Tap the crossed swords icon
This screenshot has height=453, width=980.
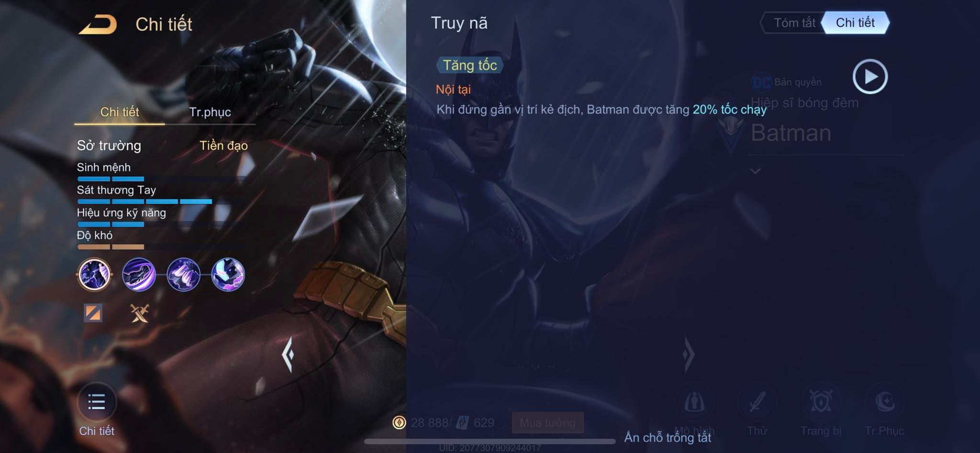point(140,313)
